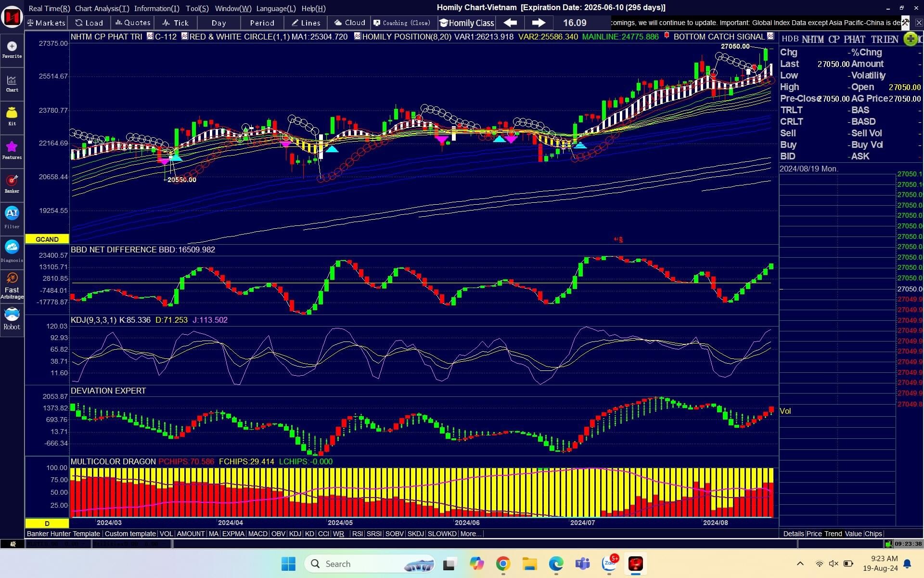
Task: Open the Details panel tab
Action: (x=793, y=534)
